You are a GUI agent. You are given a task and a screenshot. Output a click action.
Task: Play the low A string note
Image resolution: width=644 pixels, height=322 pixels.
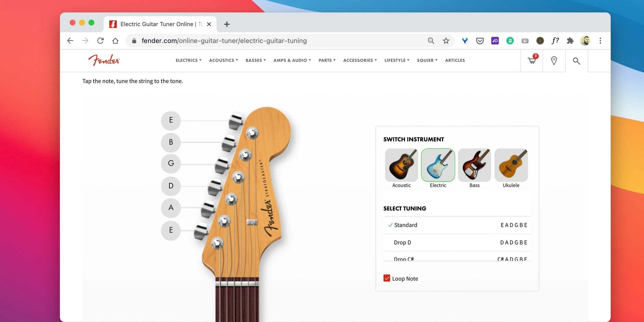171,208
